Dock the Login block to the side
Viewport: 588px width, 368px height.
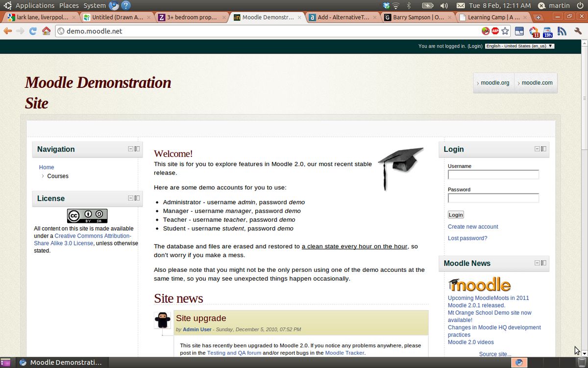pyautogui.click(x=544, y=149)
